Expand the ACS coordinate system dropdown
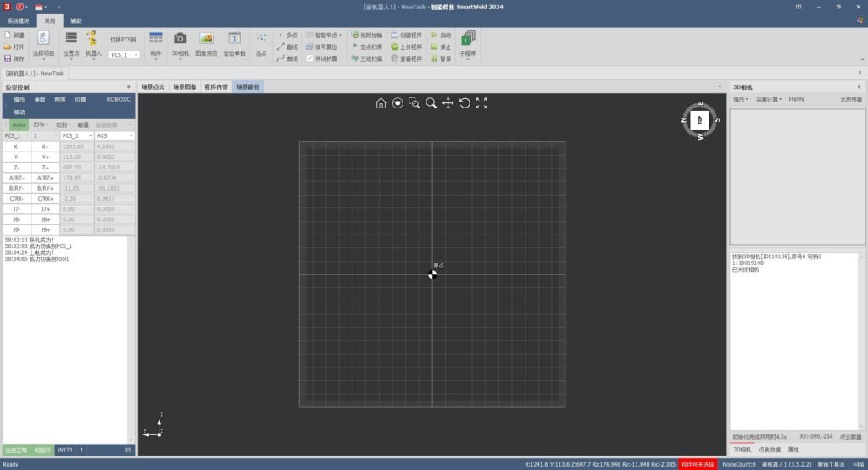The height and width of the screenshot is (470, 868). pyautogui.click(x=114, y=136)
